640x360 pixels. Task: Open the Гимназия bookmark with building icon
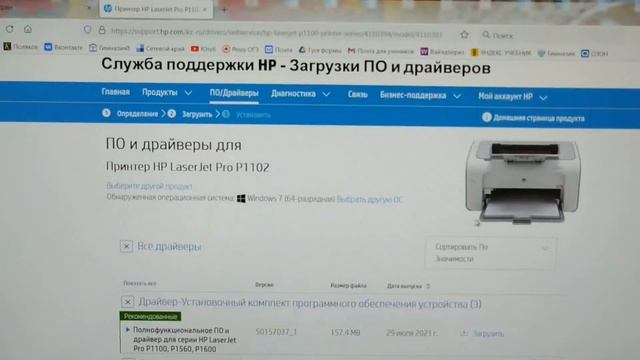point(109,48)
